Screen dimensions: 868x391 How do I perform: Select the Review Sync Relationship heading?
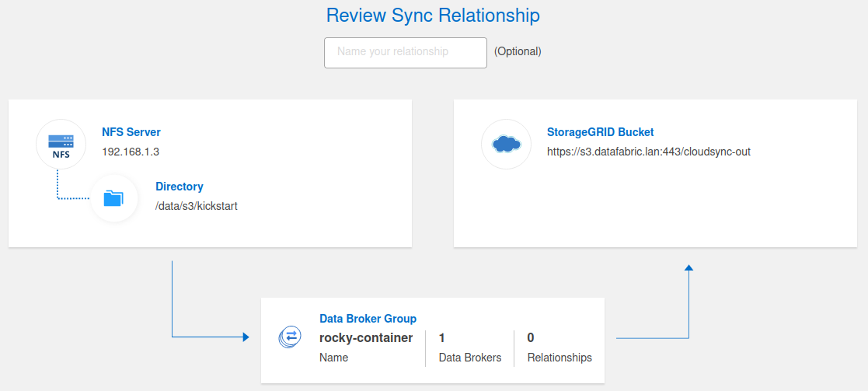[433, 16]
